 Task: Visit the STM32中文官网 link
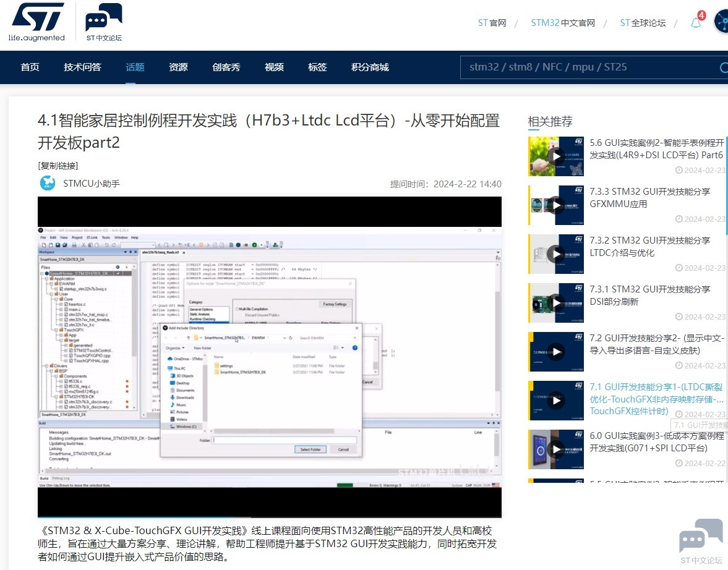point(563,23)
